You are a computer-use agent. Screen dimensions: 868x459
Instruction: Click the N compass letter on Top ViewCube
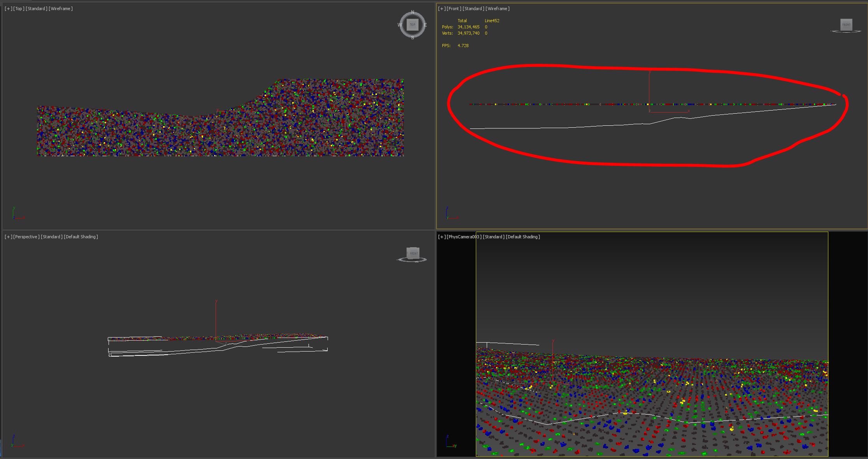point(412,12)
